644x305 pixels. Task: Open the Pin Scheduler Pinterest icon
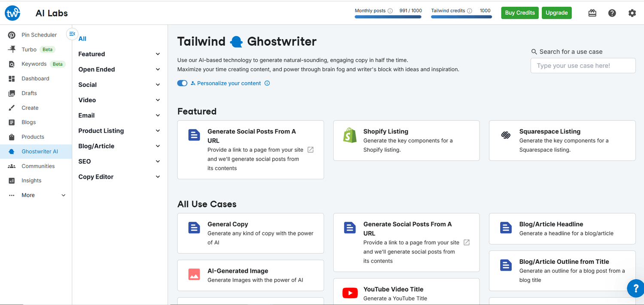coord(12,35)
